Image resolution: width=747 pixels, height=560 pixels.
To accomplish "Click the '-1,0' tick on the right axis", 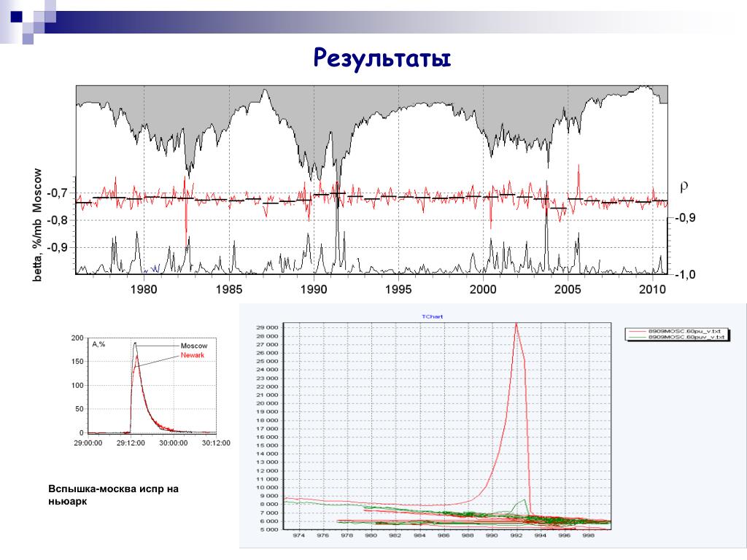I will click(x=686, y=274).
